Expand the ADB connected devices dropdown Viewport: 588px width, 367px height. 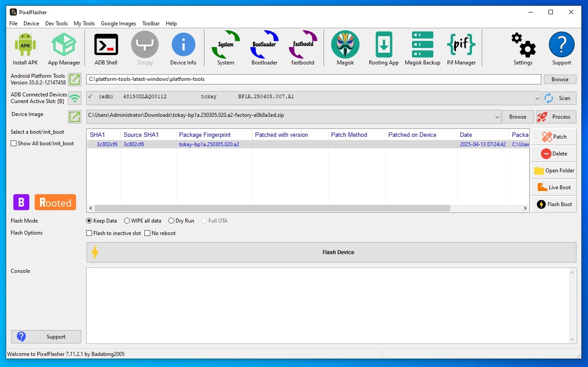[x=537, y=98]
